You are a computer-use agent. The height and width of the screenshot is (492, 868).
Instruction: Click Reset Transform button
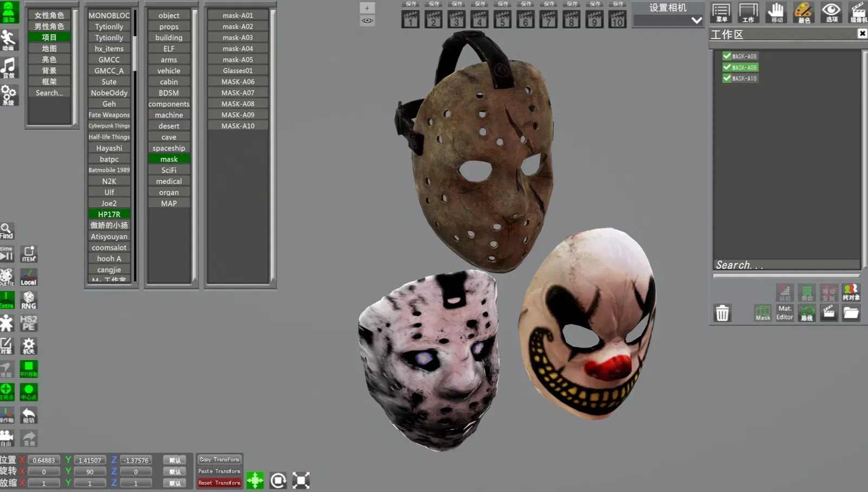[219, 483]
